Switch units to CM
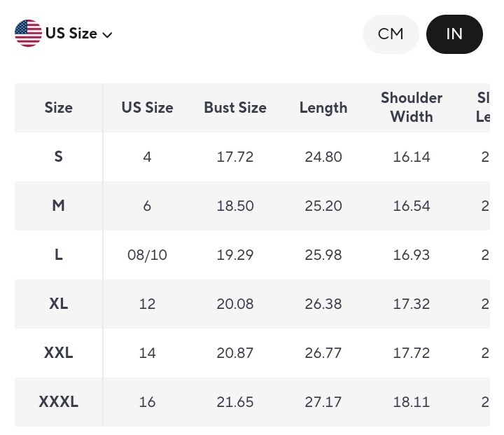Viewport: 504px width, 435px height. (390, 34)
